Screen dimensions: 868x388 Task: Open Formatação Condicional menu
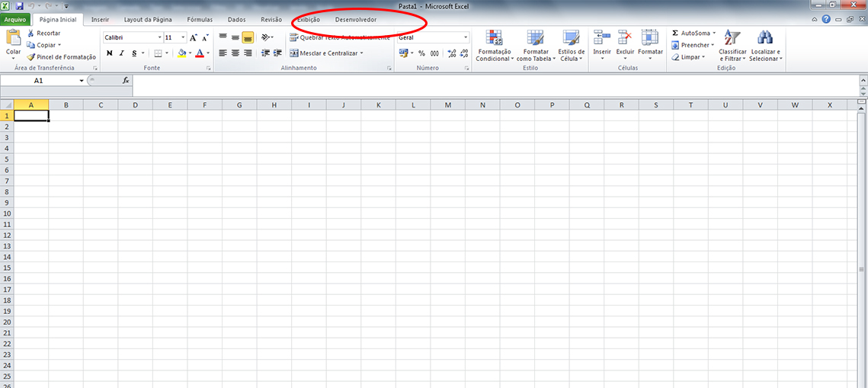point(495,46)
